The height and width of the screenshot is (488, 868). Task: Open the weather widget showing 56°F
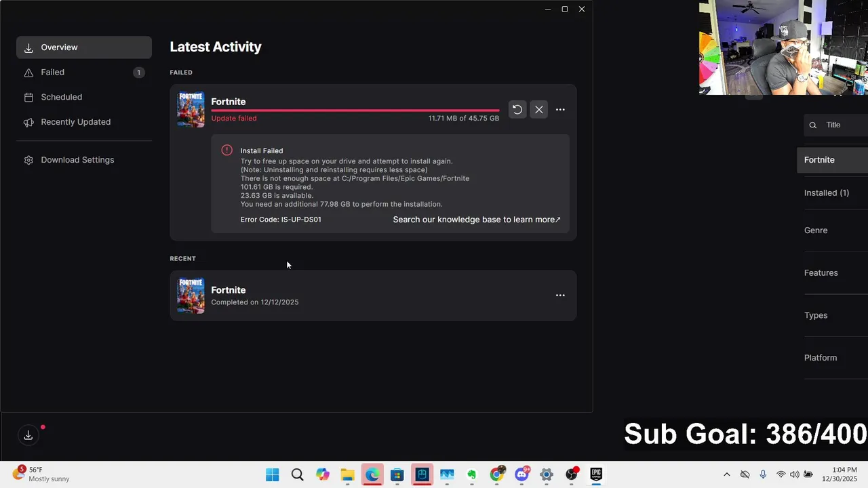click(x=42, y=474)
